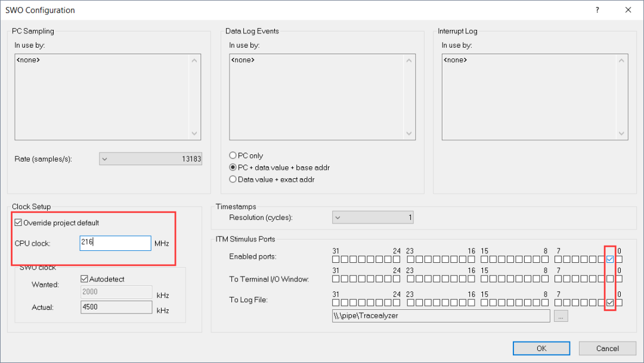Select <none> in Interrupt Log list
The width and height of the screenshot is (644, 363).
(455, 60)
